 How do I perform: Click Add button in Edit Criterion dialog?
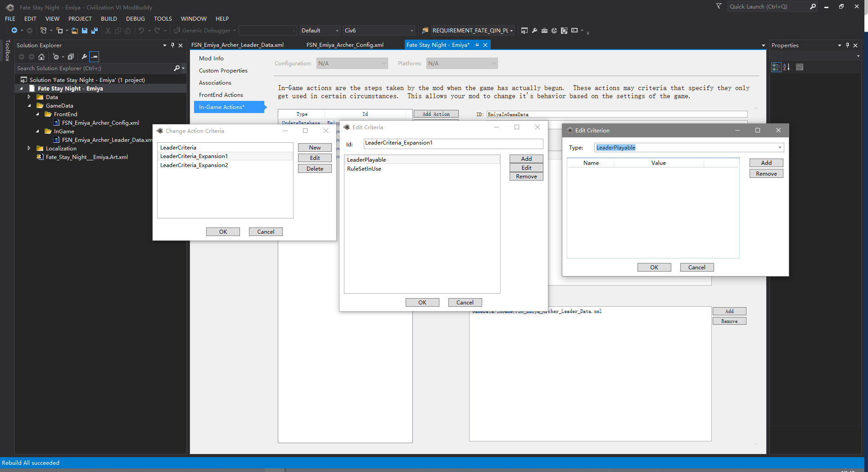coord(766,163)
